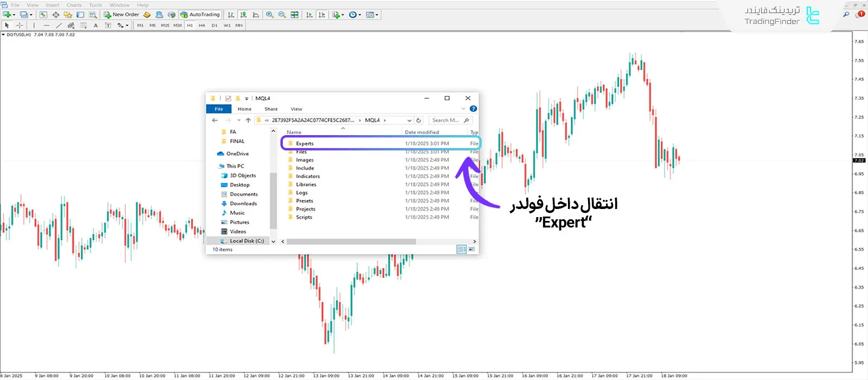Expand the recent locations dropdown in Explorer
The height and width of the screenshot is (380, 868).
pos(239,121)
